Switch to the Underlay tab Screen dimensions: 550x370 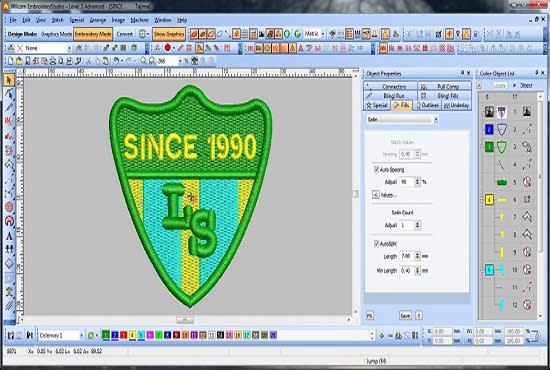click(x=456, y=105)
